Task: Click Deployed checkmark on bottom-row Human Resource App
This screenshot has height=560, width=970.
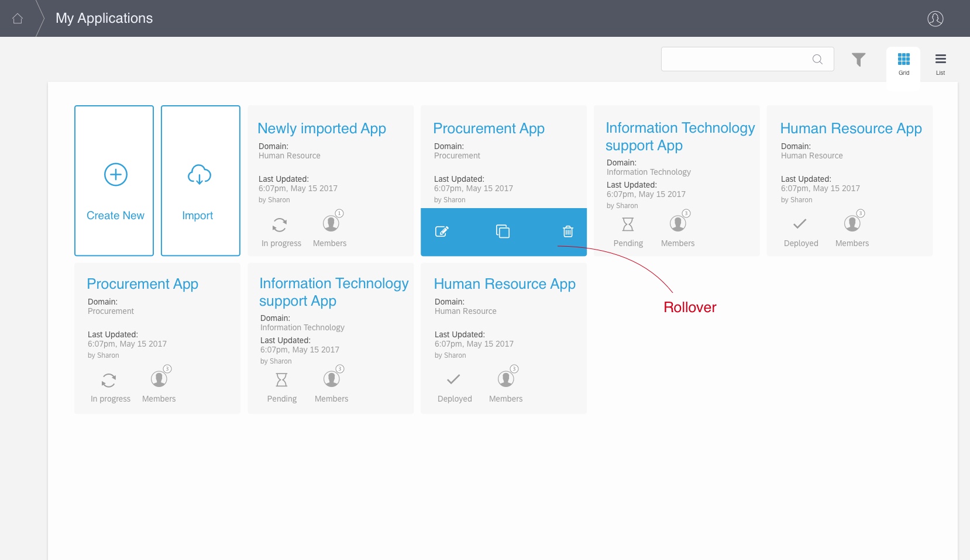Action: 453,379
